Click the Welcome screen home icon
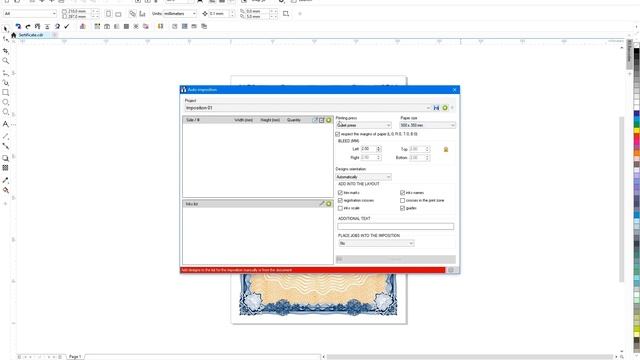 [x=13, y=35]
